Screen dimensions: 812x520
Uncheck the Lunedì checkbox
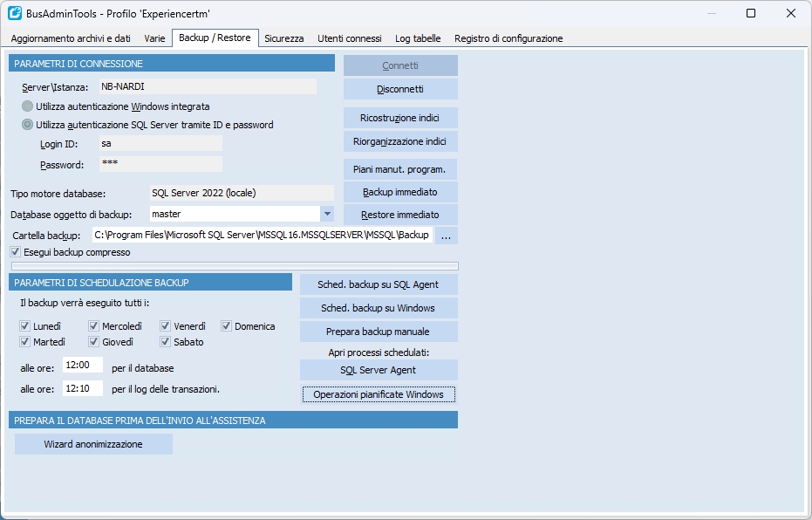pyautogui.click(x=24, y=325)
